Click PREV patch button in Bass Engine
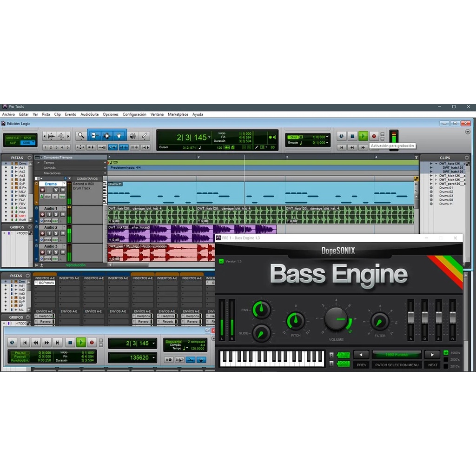 (x=361, y=365)
